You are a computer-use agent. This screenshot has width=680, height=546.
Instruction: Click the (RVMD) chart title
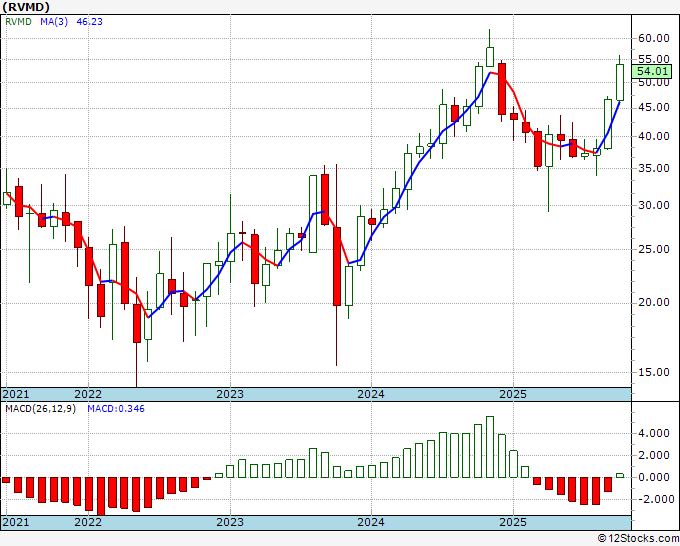26,7
